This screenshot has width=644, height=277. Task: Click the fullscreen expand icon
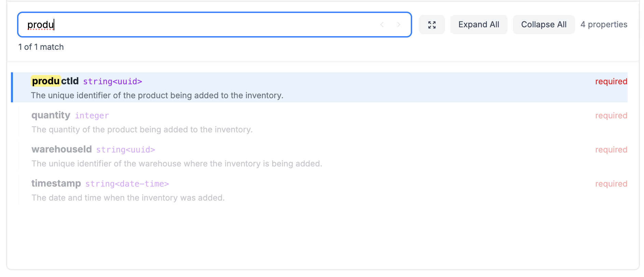[432, 24]
